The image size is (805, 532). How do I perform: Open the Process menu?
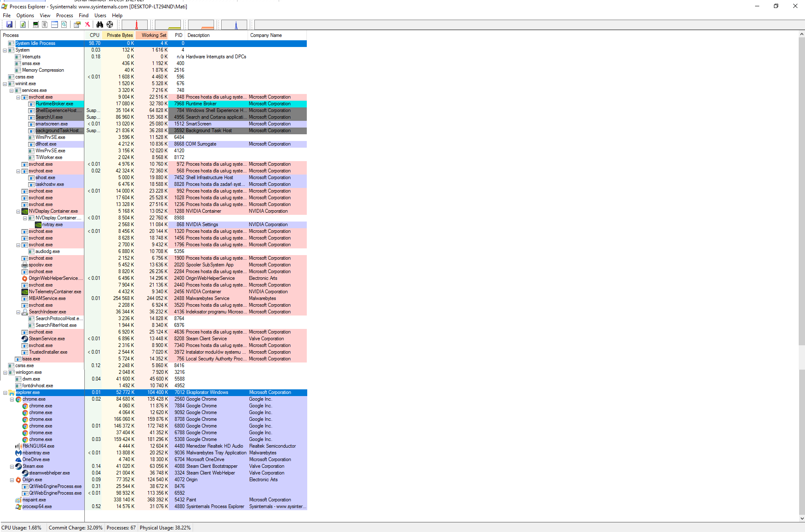(65, 16)
